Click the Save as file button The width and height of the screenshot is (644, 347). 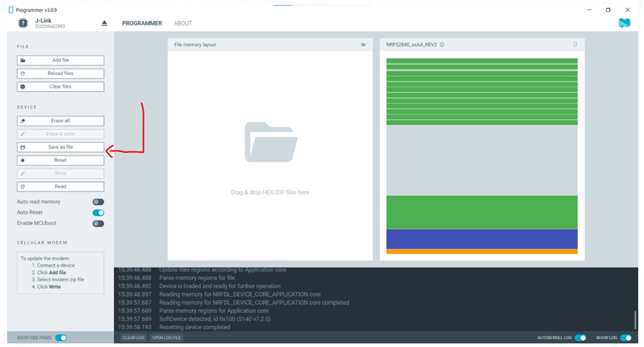pyautogui.click(x=60, y=147)
